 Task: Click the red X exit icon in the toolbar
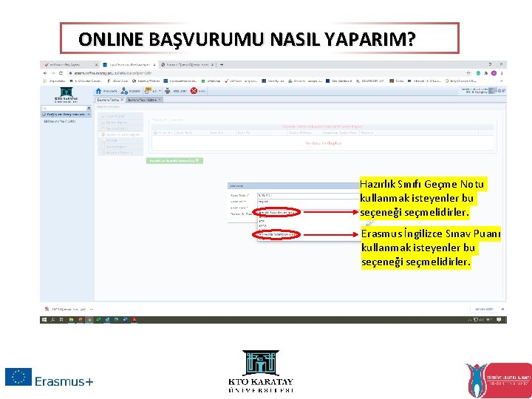pos(194,91)
